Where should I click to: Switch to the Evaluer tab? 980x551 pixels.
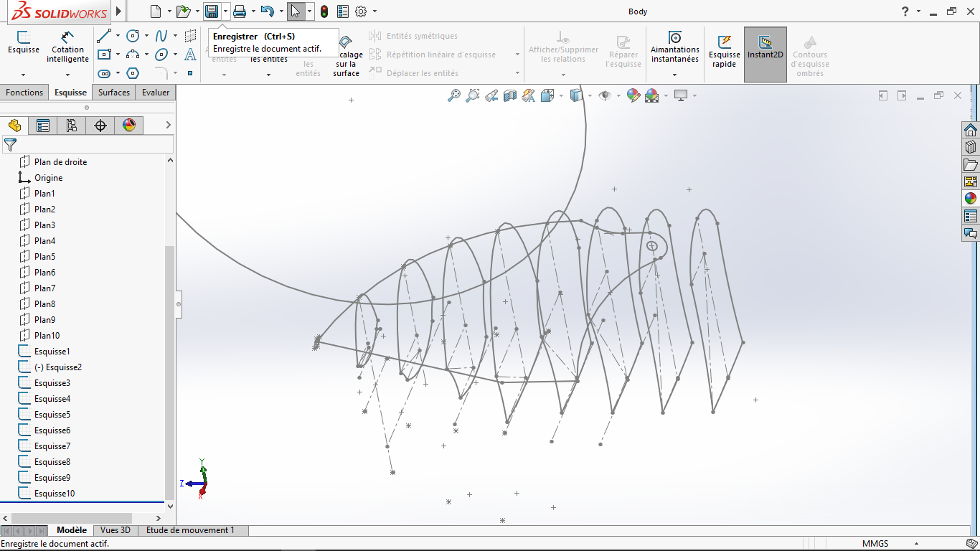click(x=156, y=93)
